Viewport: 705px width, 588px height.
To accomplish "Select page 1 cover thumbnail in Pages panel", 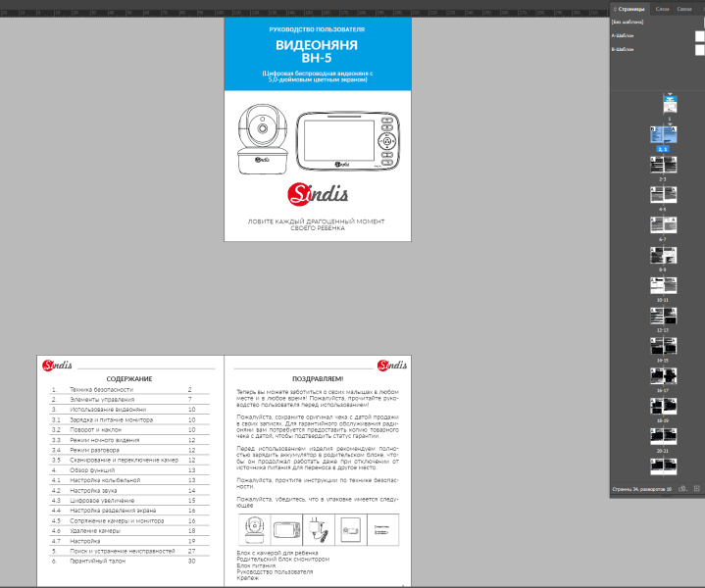I will pos(670,104).
